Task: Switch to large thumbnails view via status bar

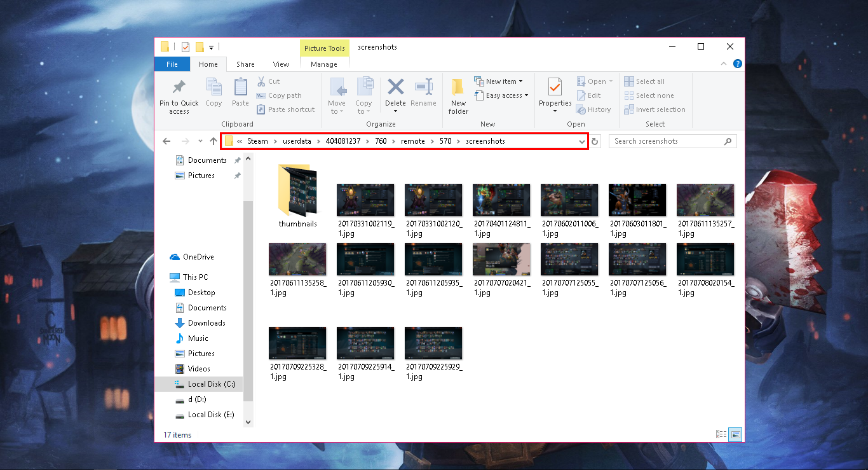Action: coord(735,434)
